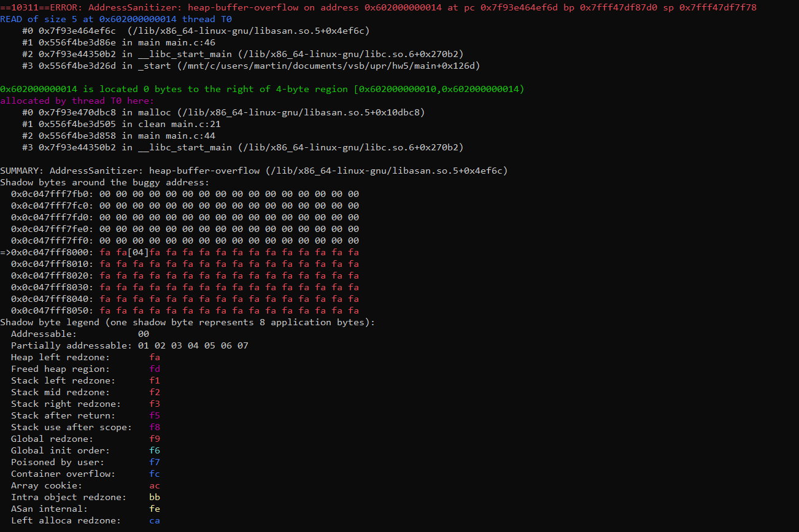Click the shadow address 0x0c047fff8000 row label
The width and height of the screenshot is (799, 532).
click(x=52, y=252)
